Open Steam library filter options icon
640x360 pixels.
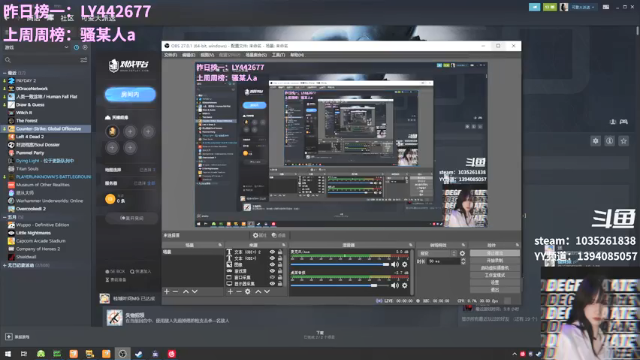click(x=84, y=60)
